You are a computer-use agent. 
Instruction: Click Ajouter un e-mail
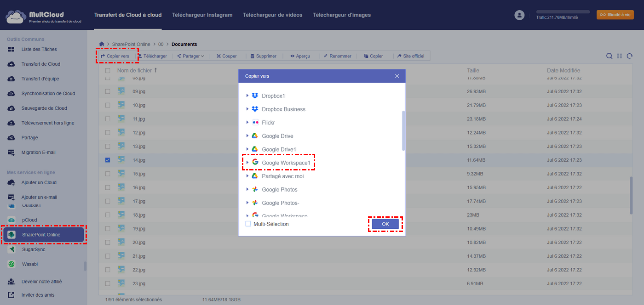tap(39, 197)
